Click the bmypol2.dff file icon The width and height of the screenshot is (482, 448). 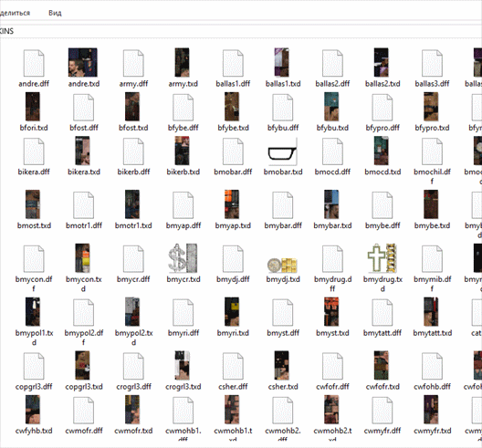pyautogui.click(x=84, y=312)
